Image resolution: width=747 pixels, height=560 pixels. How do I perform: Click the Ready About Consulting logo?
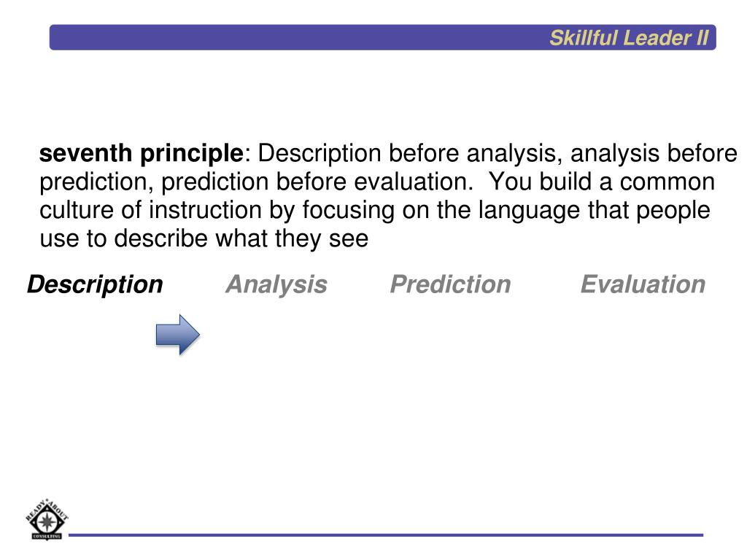click(x=47, y=519)
